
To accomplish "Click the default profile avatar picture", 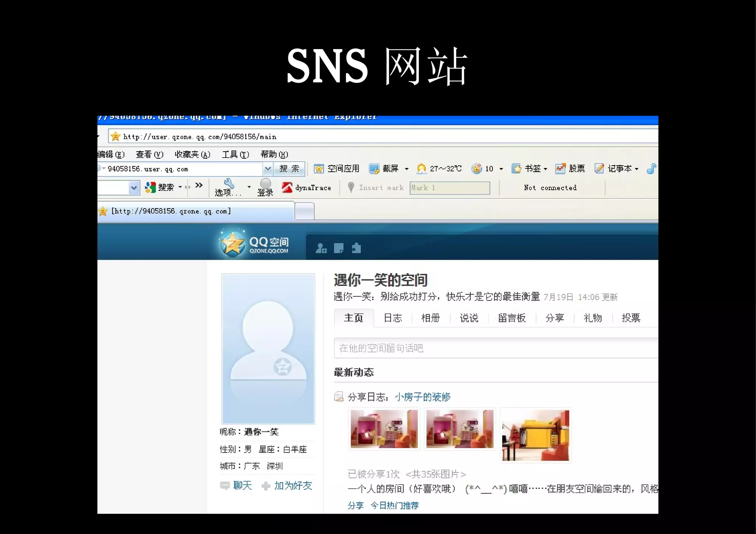I will (268, 349).
